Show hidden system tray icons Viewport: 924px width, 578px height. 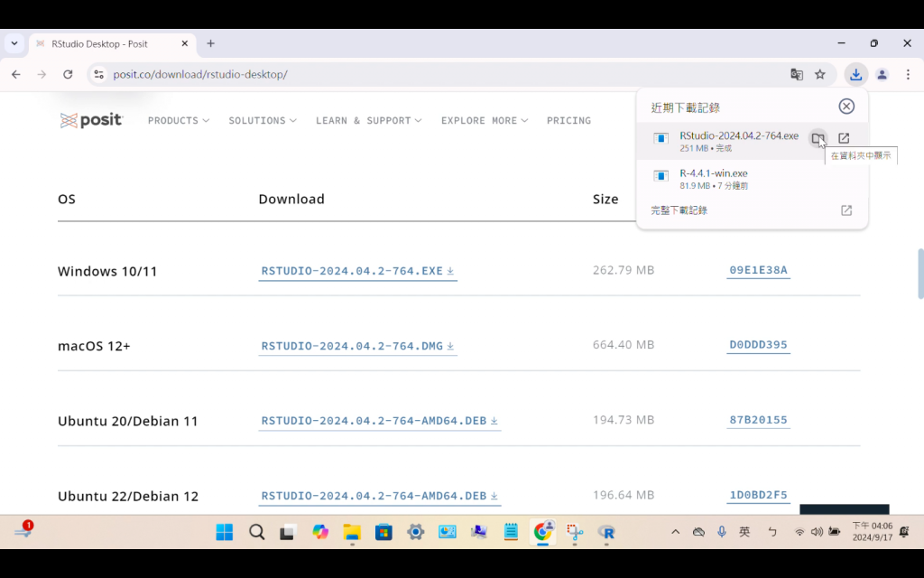tap(675, 532)
